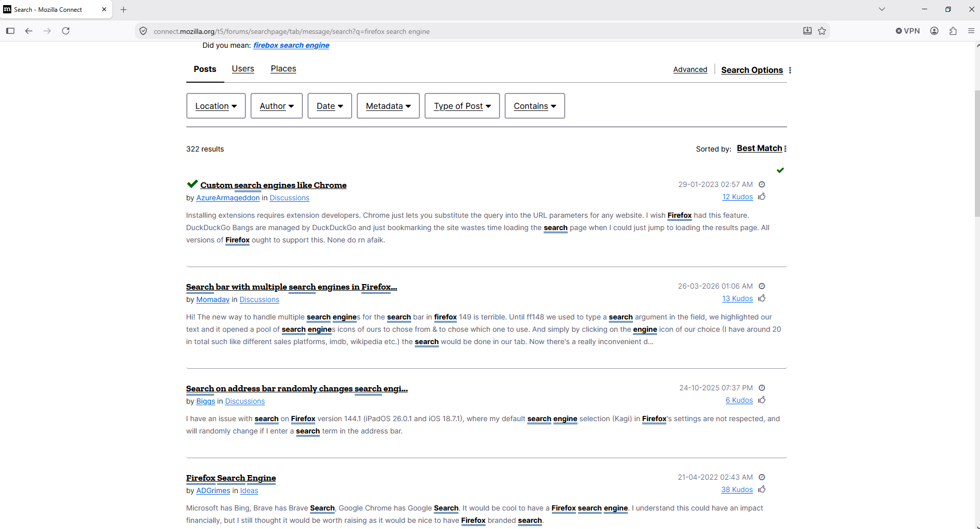Click the vertical page scrollbar thumb
The image size is (980, 529).
[977, 153]
